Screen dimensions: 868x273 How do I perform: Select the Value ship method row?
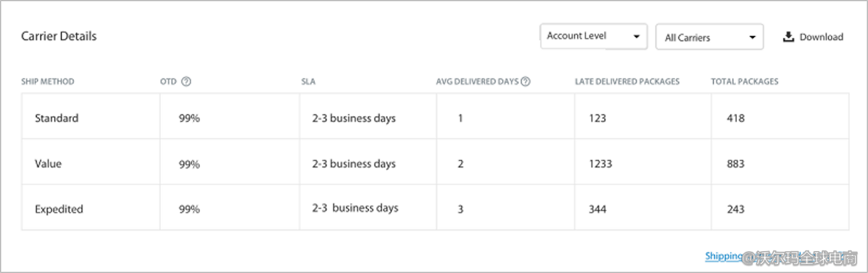click(x=48, y=164)
